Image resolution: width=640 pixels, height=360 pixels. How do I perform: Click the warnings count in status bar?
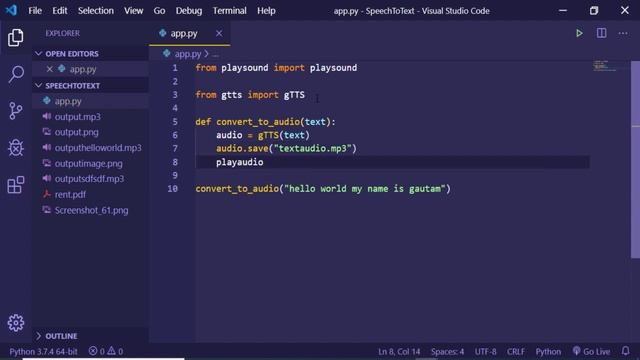click(115, 351)
